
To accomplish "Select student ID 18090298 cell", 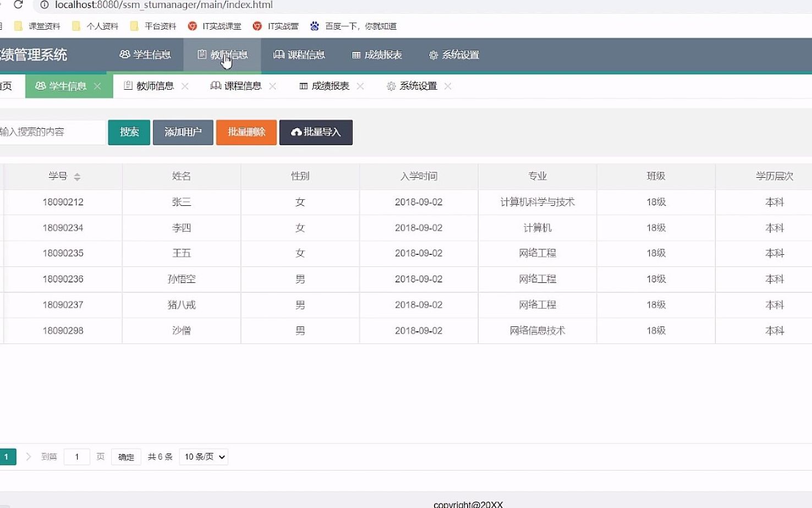I will 63,331.
